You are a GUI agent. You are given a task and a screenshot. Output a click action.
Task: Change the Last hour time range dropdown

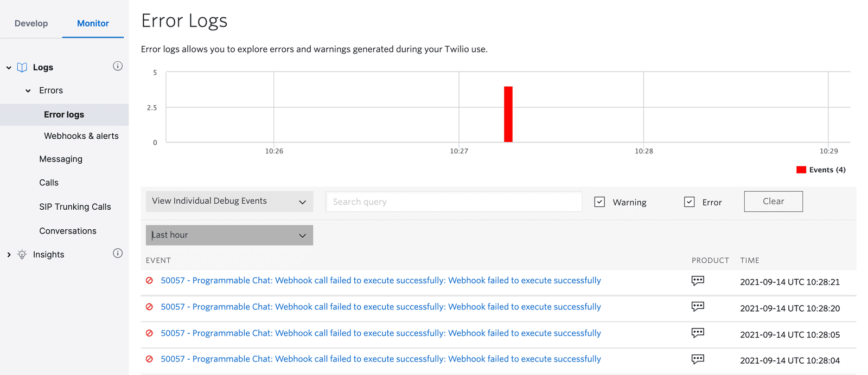(x=229, y=235)
